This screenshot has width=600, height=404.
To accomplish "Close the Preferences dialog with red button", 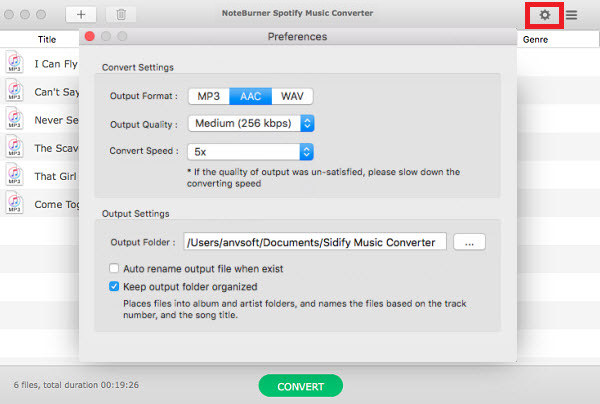I will 90,36.
